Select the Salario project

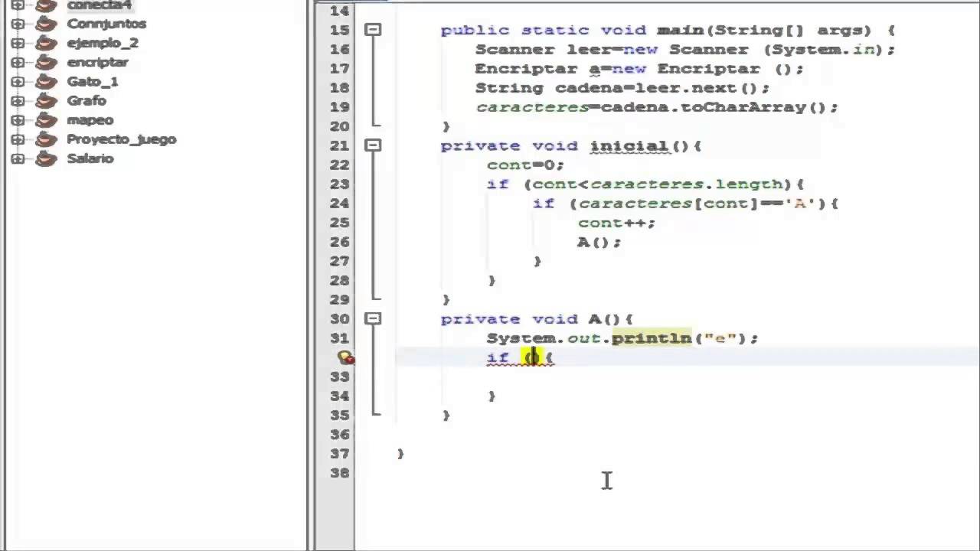click(x=90, y=158)
